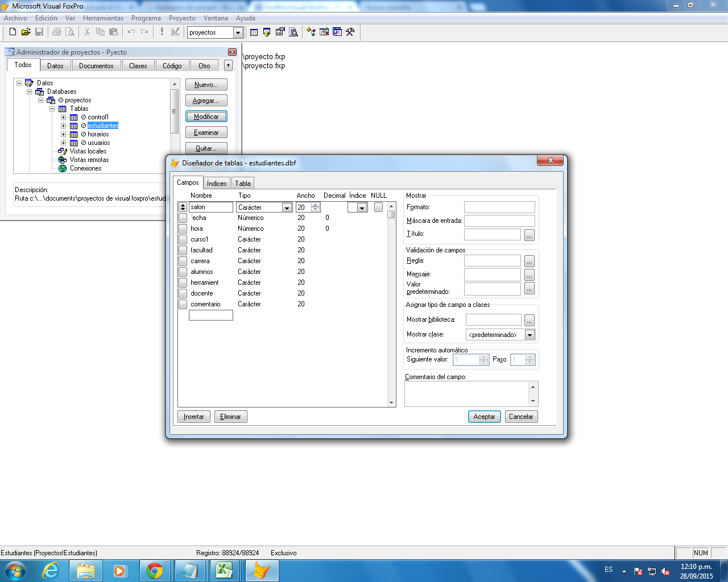The image size is (728, 582).
Task: Expand the estudiantes table node
Action: coord(64,126)
